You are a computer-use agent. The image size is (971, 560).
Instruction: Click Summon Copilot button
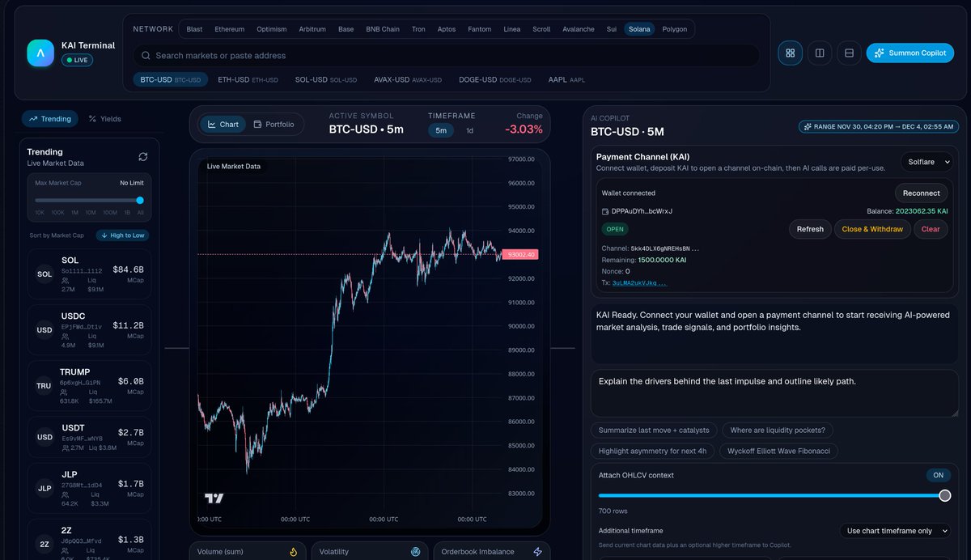(x=910, y=53)
